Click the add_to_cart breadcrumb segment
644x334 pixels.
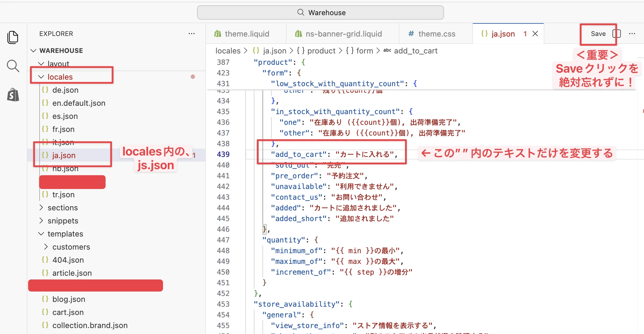[x=416, y=51]
